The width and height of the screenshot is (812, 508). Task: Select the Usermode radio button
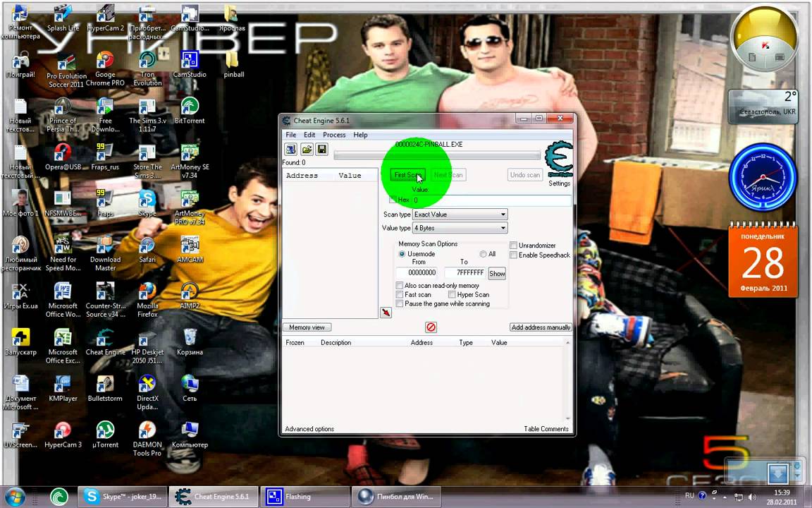[x=402, y=254]
